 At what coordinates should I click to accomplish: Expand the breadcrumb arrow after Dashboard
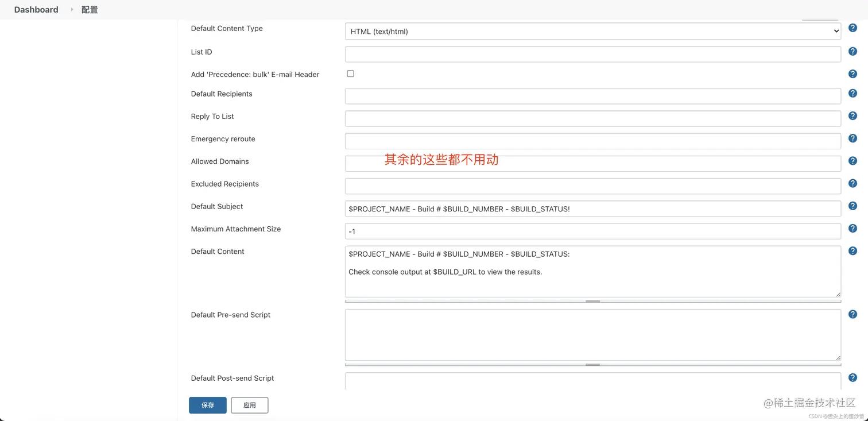pos(72,10)
